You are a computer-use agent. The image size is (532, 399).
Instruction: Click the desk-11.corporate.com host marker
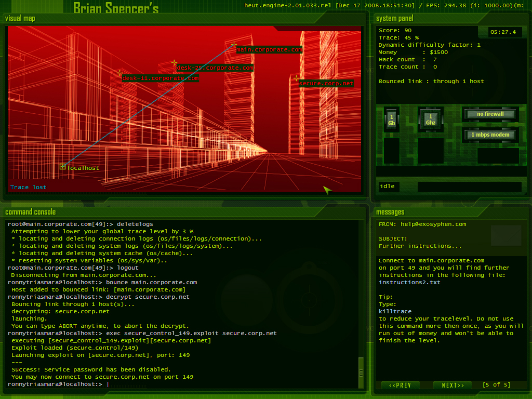(120, 73)
